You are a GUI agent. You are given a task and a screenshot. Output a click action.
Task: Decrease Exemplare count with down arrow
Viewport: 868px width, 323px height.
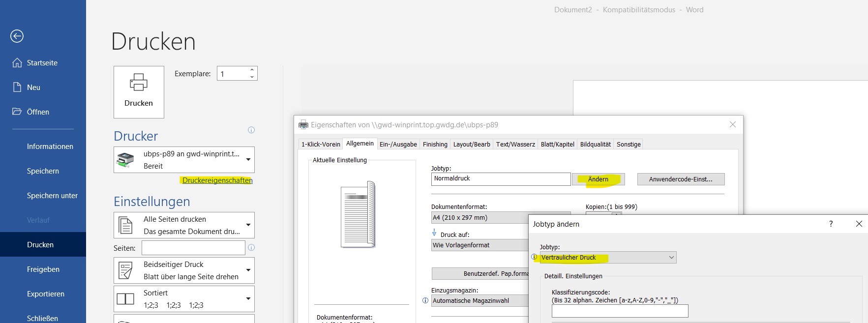[x=252, y=77]
